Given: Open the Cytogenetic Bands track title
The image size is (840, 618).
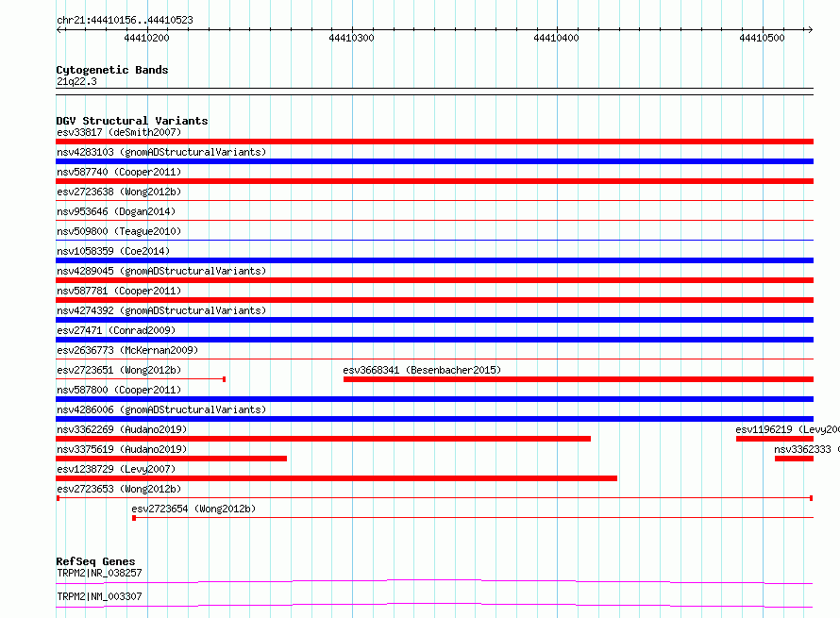Looking at the screenshot, I should (x=112, y=70).
